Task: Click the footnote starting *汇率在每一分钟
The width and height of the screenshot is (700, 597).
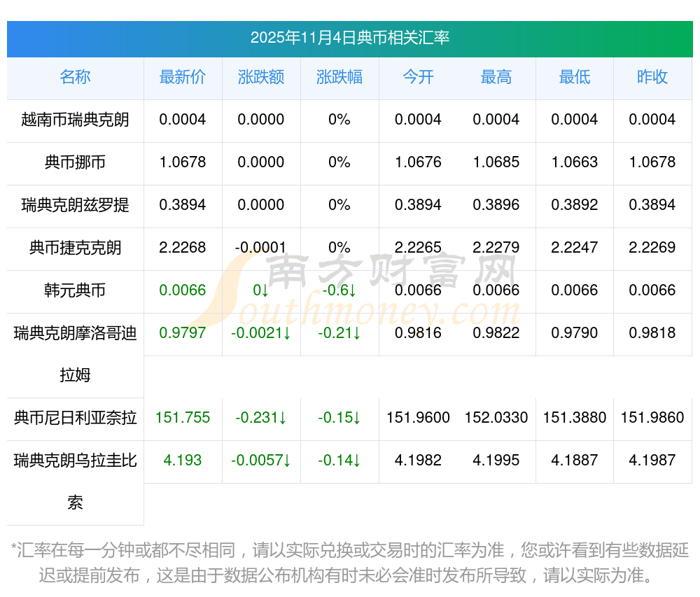Action: [x=349, y=563]
